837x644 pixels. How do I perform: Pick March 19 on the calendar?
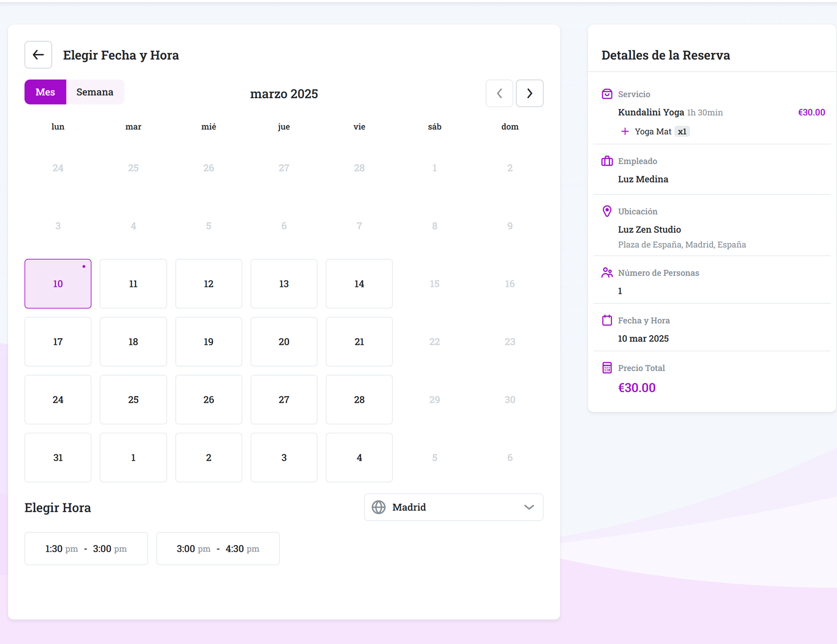209,342
